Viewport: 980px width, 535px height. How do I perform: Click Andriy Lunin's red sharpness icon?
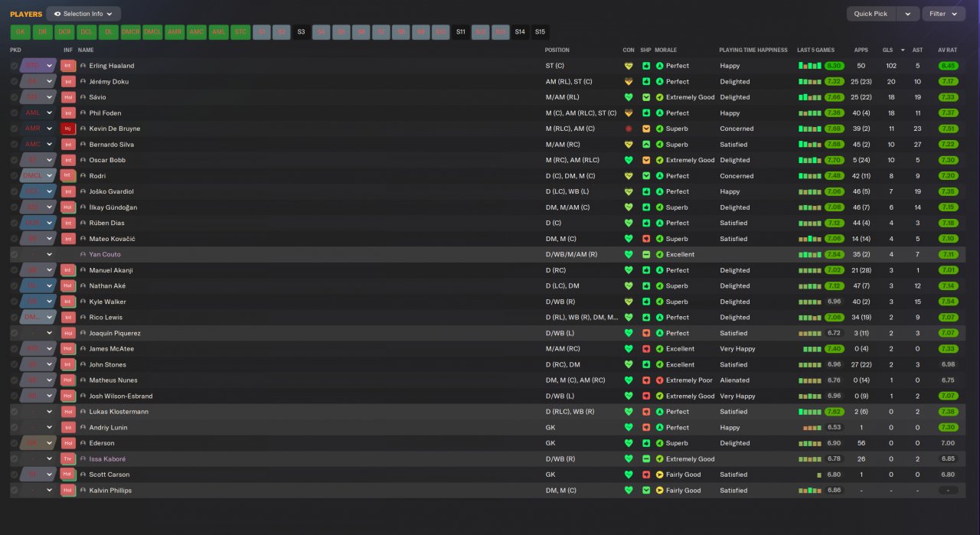coord(646,428)
